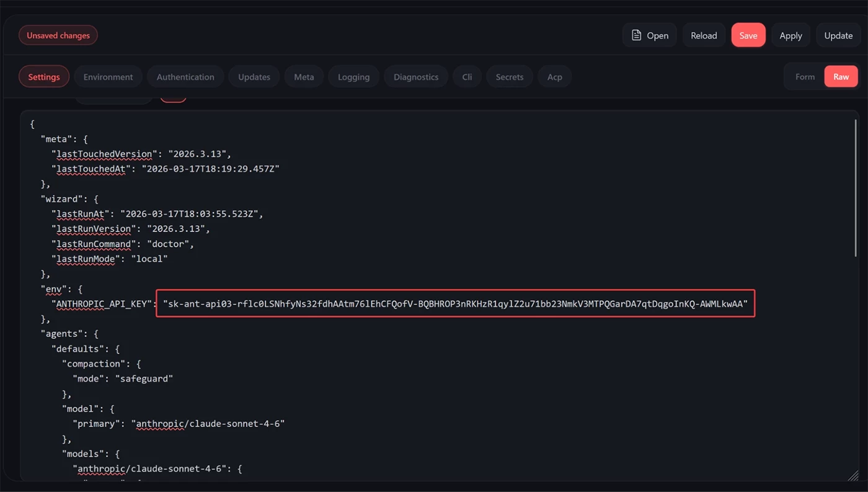Image resolution: width=868 pixels, height=492 pixels.
Task: Reload the configuration file
Action: coord(704,35)
